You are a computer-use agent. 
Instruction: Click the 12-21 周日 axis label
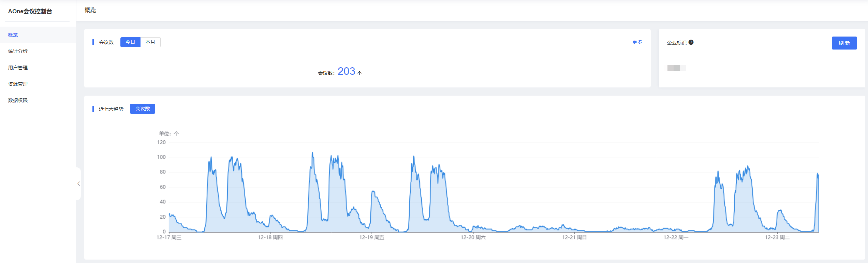click(x=574, y=237)
